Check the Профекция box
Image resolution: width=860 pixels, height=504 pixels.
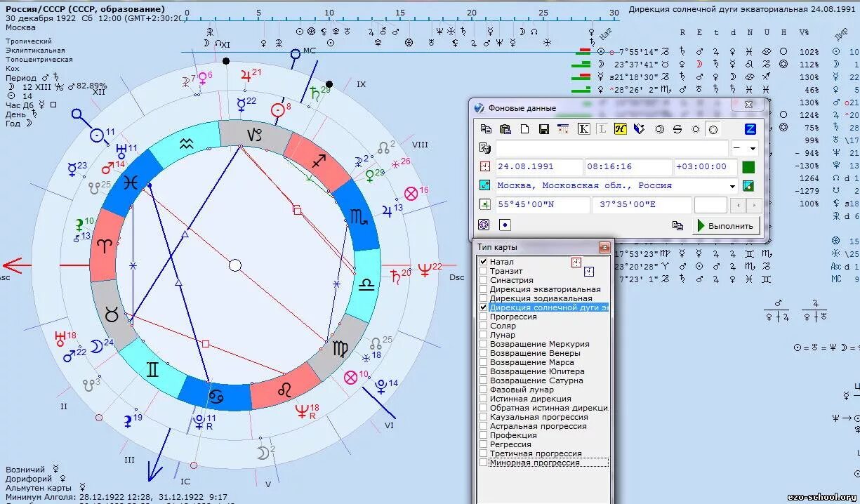pos(483,435)
